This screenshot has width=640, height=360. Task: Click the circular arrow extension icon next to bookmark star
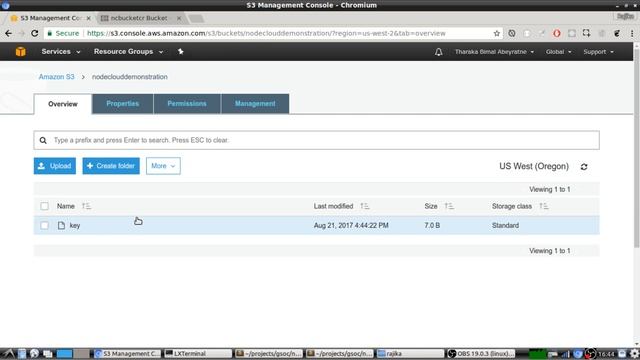[x=511, y=33]
